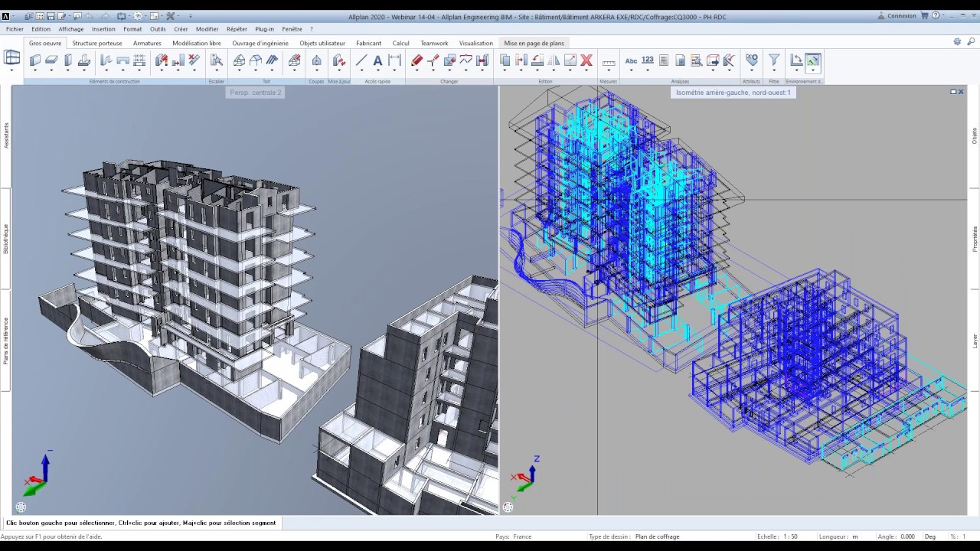Open the Fichier menu

tap(15, 29)
